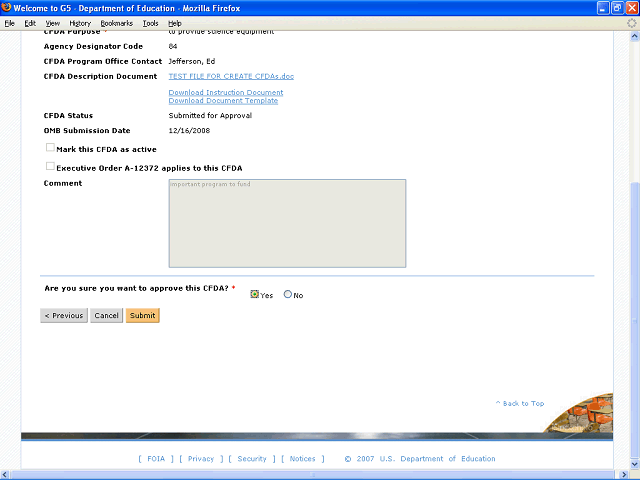Click the vertical scrollbar up arrow
The width and height of the screenshot is (640, 480).
[634, 36]
